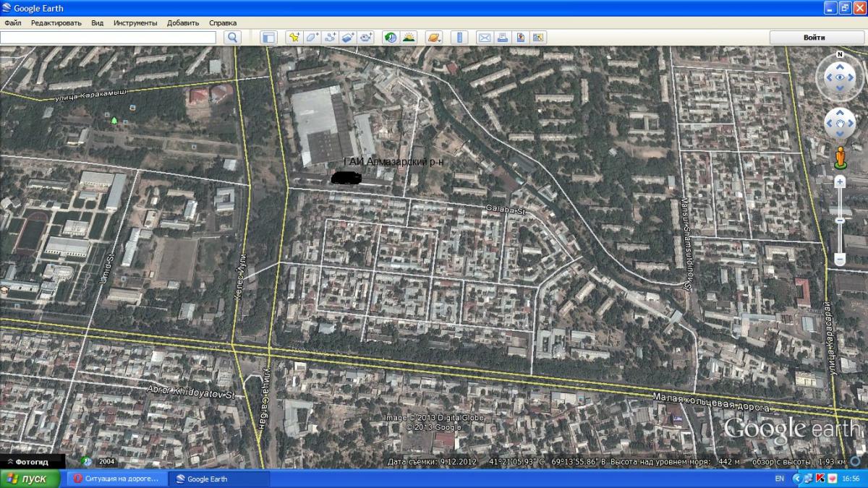
Task: Click the Record a Tour icon
Action: coord(366,38)
